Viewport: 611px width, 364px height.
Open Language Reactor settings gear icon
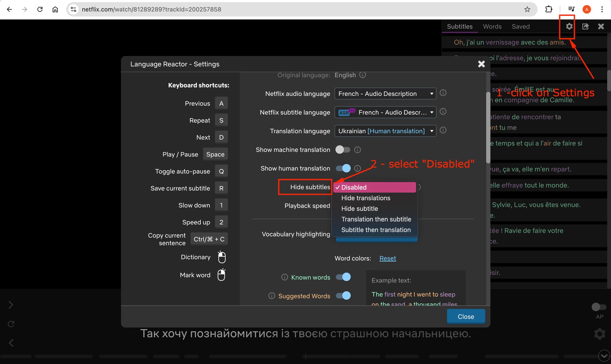pos(569,26)
